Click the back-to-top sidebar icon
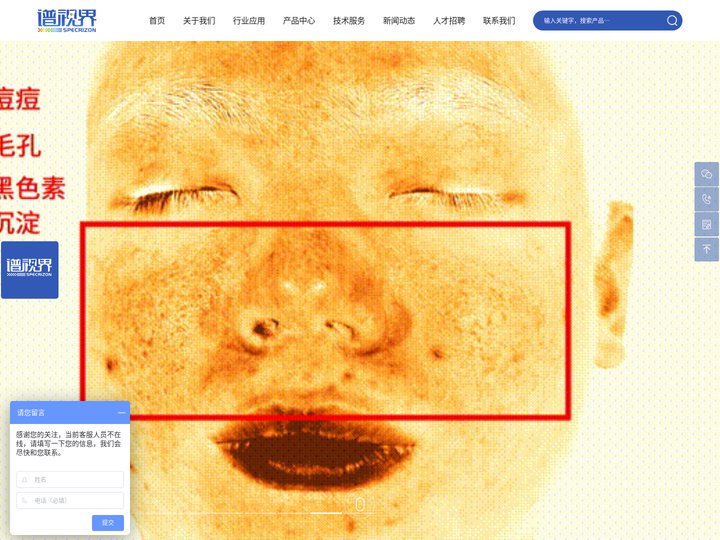720x540 pixels. [706, 249]
